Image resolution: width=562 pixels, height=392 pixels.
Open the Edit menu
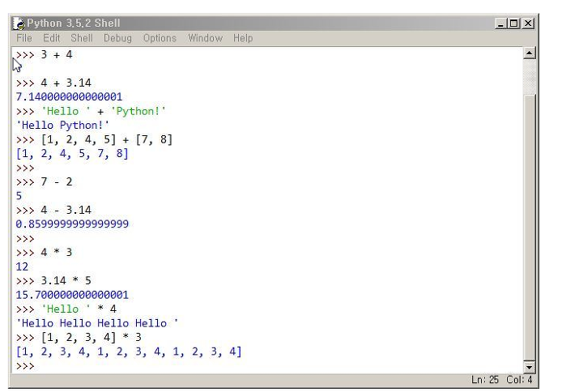pyautogui.click(x=51, y=38)
